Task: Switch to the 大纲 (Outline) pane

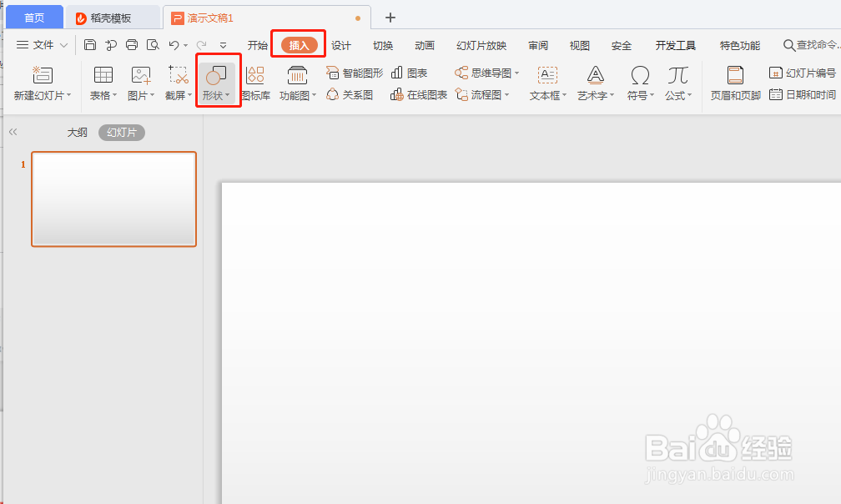Action: tap(77, 132)
